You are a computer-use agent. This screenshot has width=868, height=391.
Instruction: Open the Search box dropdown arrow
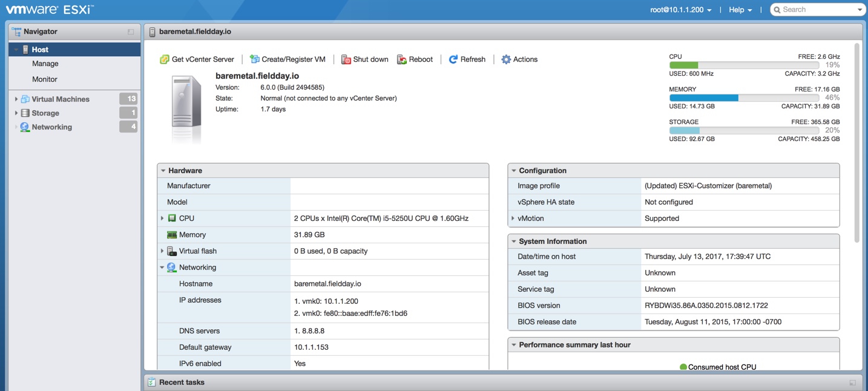[860, 10]
